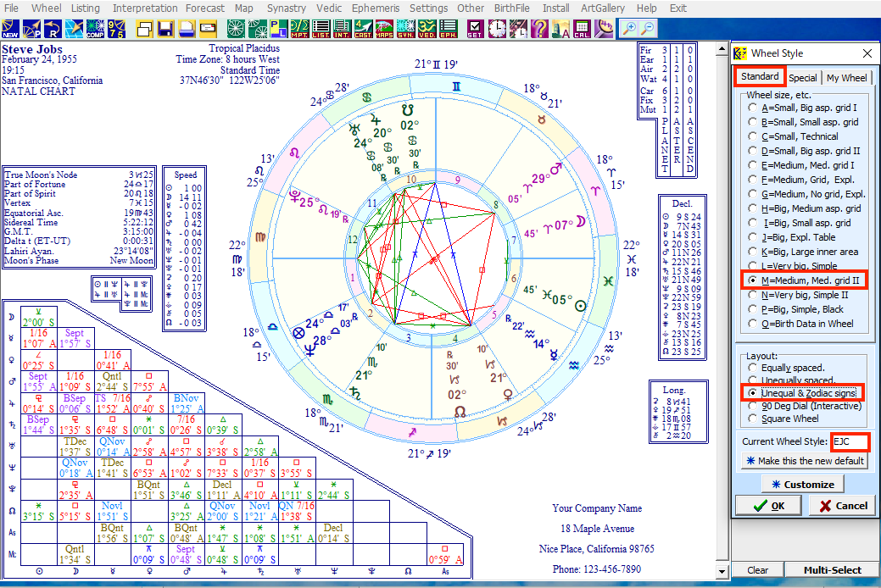This screenshot has height=588, width=881.
Task: Click the INT interpretation toolbar icon
Action: (x=342, y=29)
